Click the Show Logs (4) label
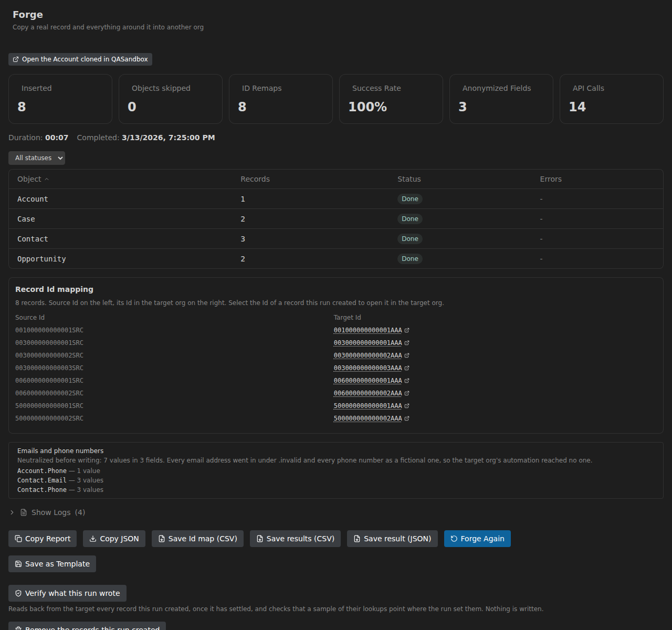The height and width of the screenshot is (630, 672). [58, 512]
